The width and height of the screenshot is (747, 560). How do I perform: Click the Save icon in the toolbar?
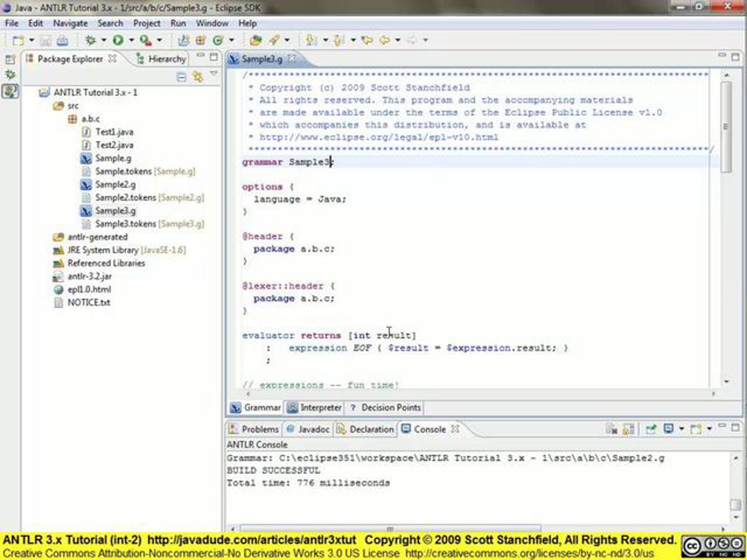pyautogui.click(x=45, y=40)
